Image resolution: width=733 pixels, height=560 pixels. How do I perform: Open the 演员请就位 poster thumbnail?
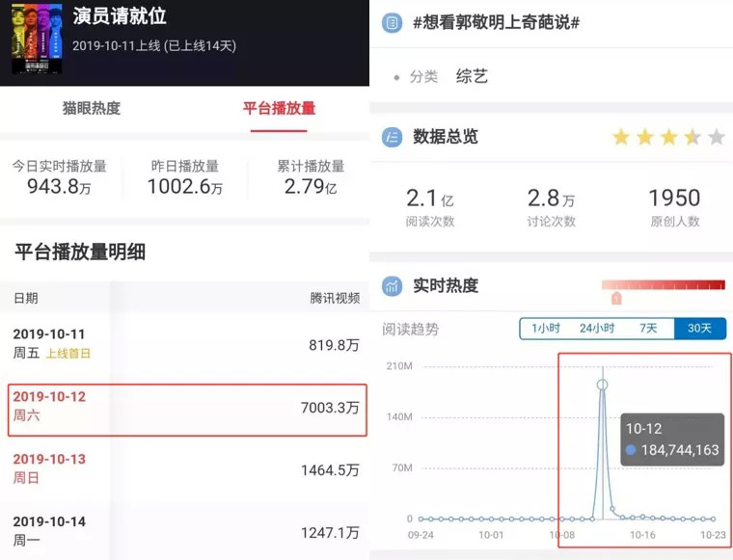click(37, 39)
